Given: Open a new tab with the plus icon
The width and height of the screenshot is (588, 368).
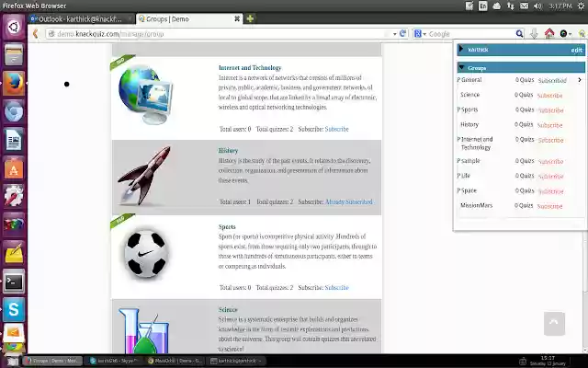Looking at the screenshot, I should click(x=250, y=18).
